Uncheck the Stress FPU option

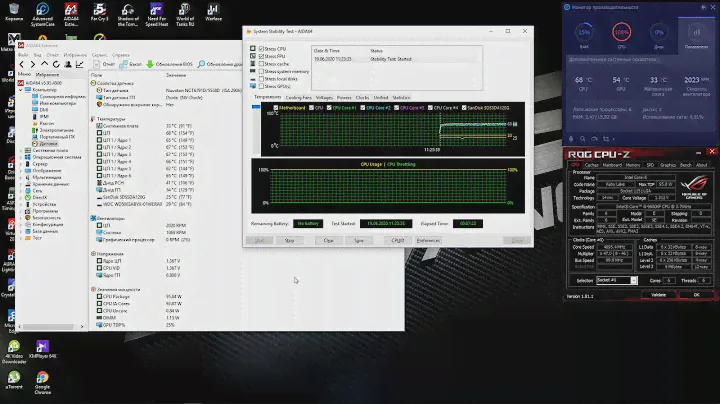pos(262,56)
